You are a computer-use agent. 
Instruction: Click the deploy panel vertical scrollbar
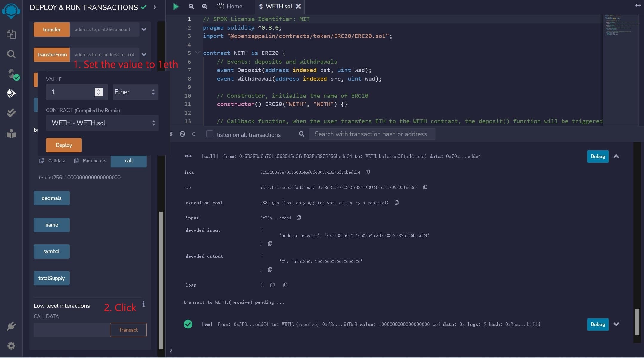point(161,280)
